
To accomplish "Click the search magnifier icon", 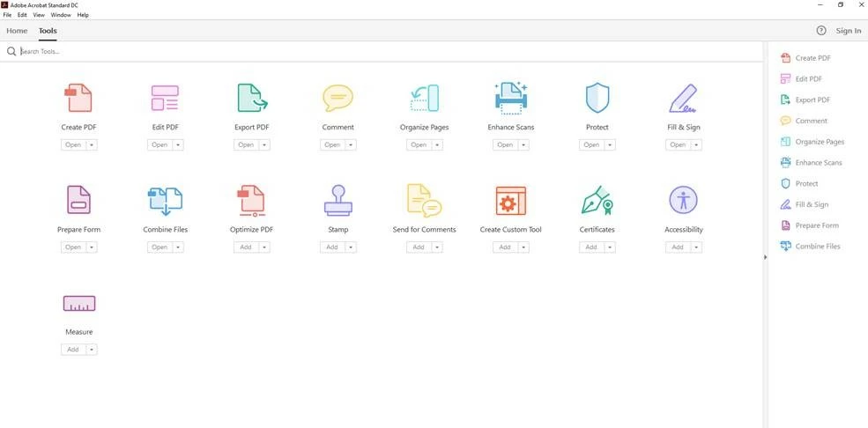I will click(11, 51).
